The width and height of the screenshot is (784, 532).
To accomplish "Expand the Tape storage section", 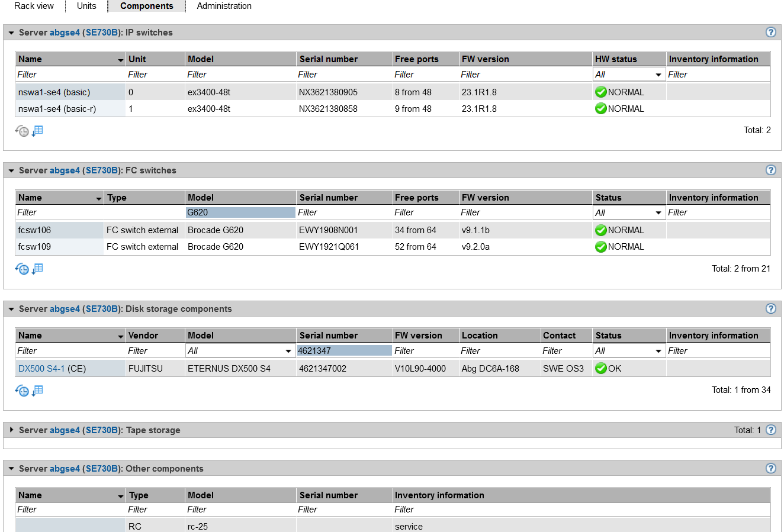I will tap(11, 430).
